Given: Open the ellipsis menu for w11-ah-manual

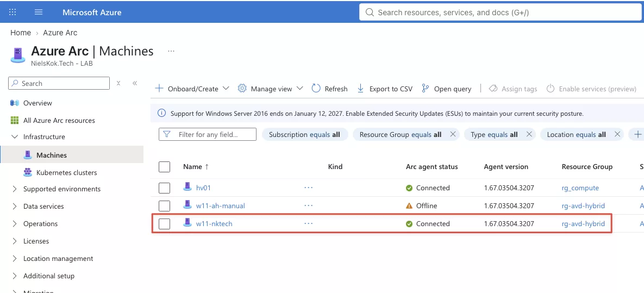Looking at the screenshot, I should coord(309,205).
